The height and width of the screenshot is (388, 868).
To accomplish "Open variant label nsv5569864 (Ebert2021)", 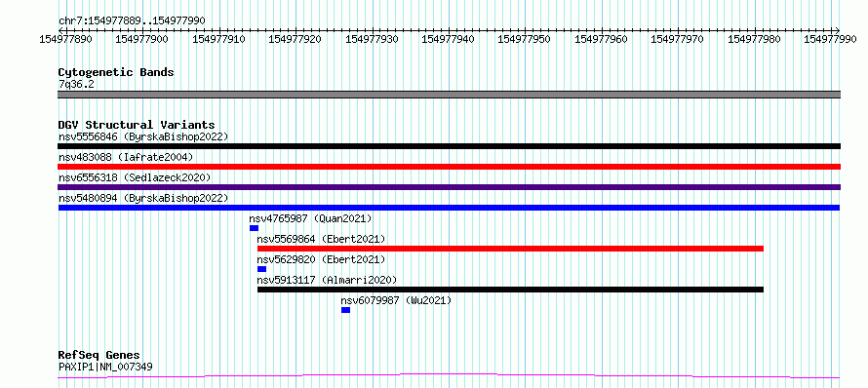I will tap(321, 239).
